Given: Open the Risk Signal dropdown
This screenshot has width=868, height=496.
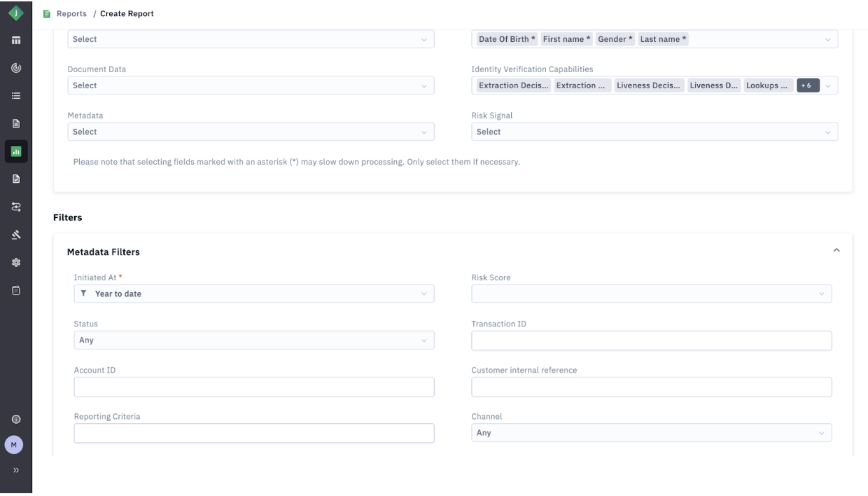Looking at the screenshot, I should (x=654, y=132).
